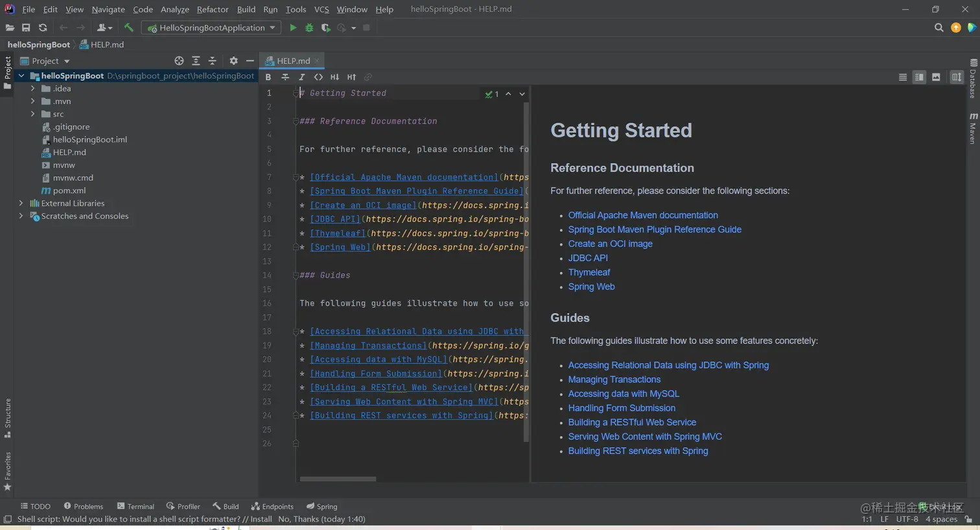The image size is (980, 530).
Task: Click the Spring Web preview link
Action: (x=591, y=286)
